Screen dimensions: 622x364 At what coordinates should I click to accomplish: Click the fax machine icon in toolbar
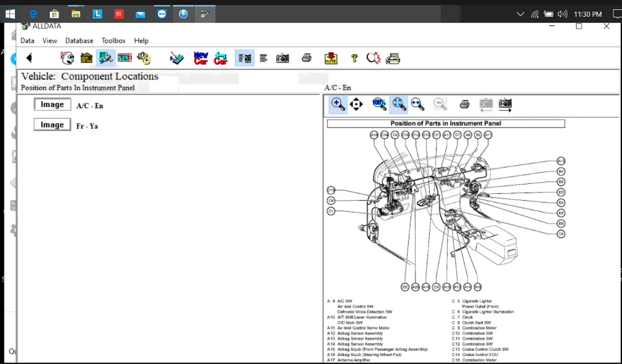(x=392, y=58)
